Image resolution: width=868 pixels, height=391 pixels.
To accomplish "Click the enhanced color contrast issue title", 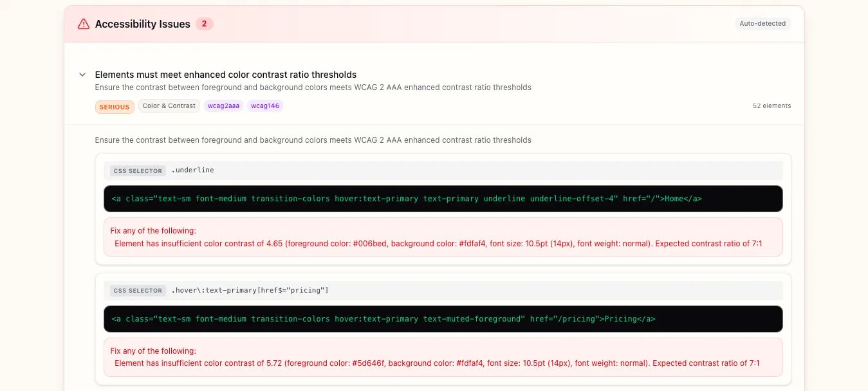I will 225,75.
